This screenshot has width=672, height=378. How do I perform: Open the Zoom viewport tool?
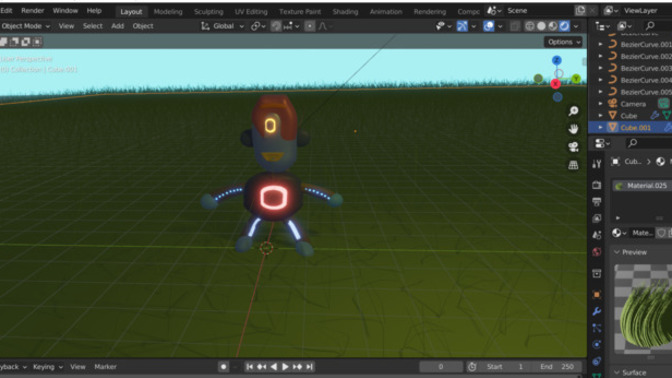coord(573,111)
